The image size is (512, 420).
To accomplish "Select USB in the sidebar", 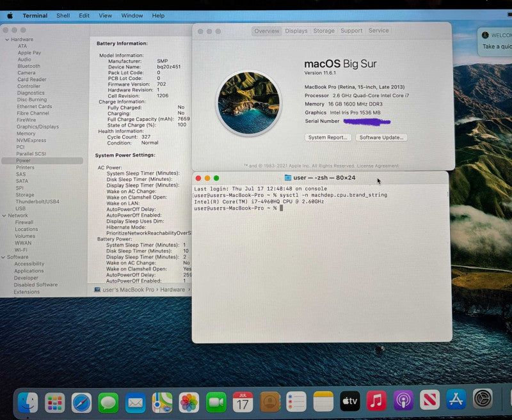I will 20,208.
